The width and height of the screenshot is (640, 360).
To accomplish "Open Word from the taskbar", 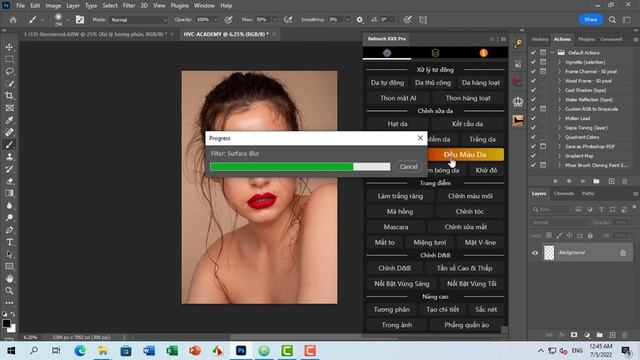I will click(x=149, y=350).
